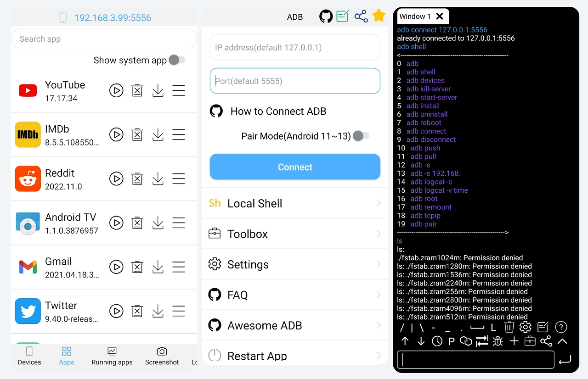Expand the Settings row chevron

tap(379, 264)
